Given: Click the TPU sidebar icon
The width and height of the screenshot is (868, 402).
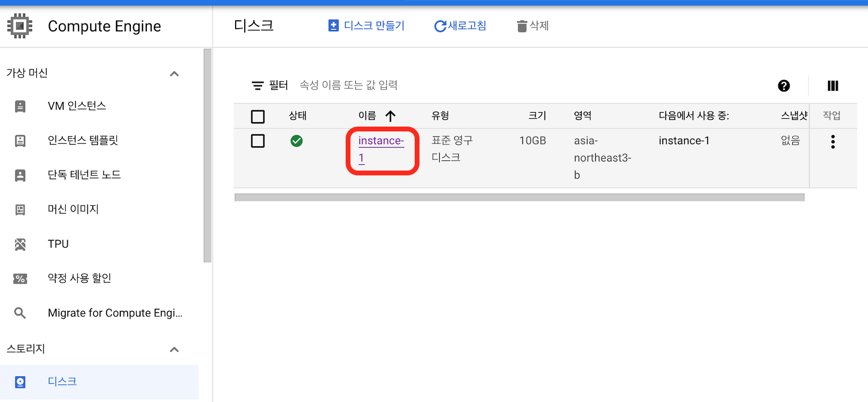Looking at the screenshot, I should 20,244.
